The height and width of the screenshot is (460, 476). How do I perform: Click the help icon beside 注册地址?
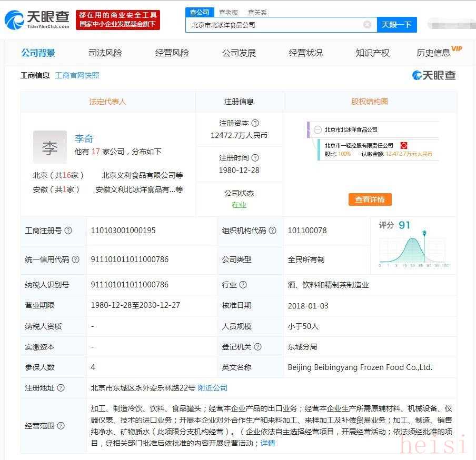tap(61, 388)
